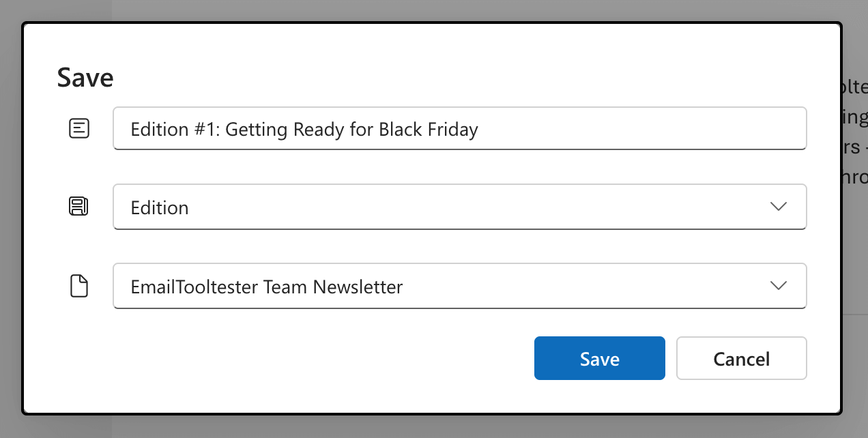Save the Black Friday edition
Viewport: 868px width, 438px height.
pyautogui.click(x=599, y=358)
